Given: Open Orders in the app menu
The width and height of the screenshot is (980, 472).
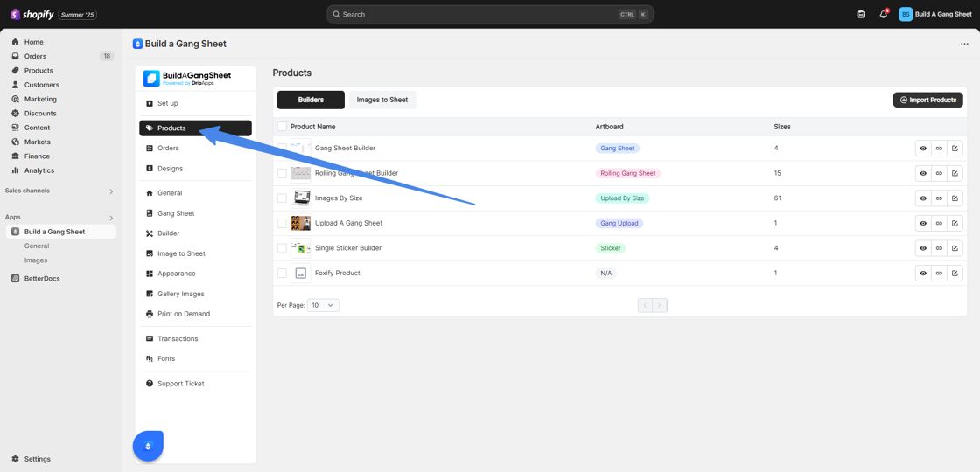Looking at the screenshot, I should pos(195,148).
